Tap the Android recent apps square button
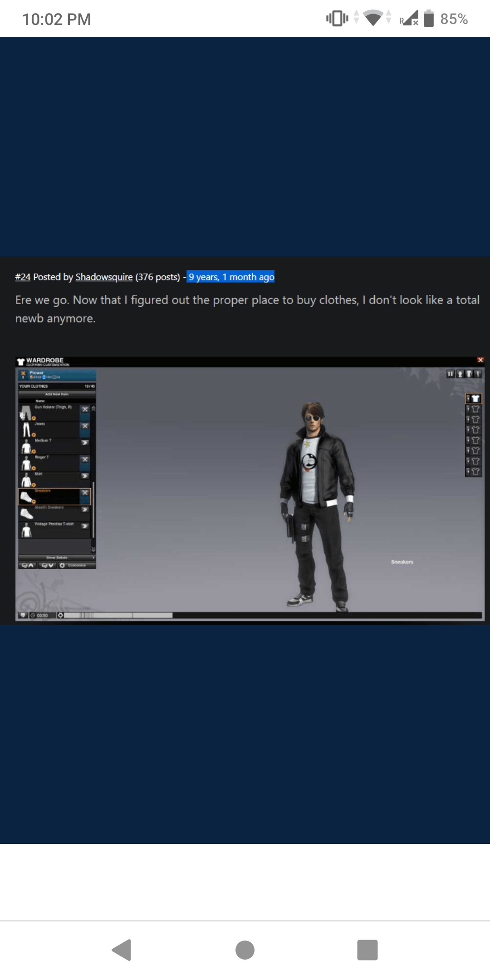The image size is (490, 980). pyautogui.click(x=367, y=950)
